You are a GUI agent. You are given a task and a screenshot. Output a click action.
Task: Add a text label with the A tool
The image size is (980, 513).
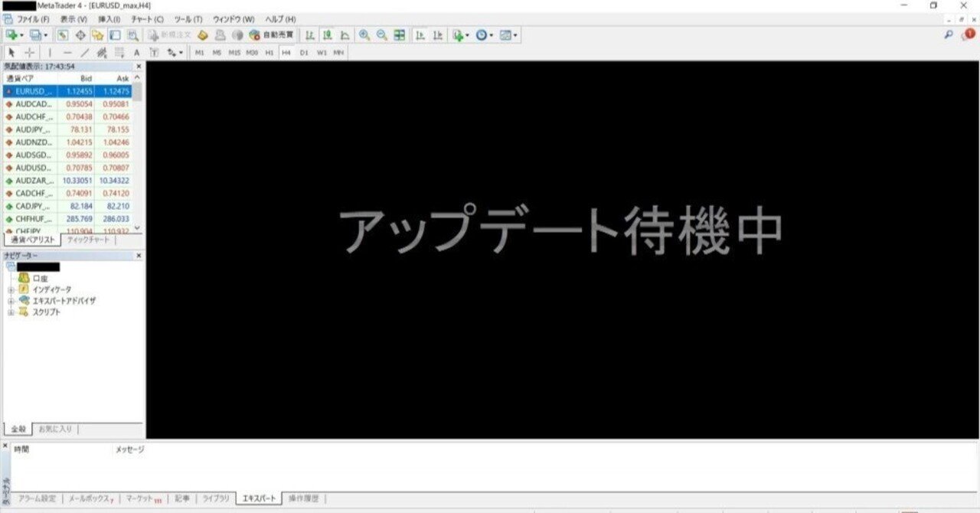[136, 52]
